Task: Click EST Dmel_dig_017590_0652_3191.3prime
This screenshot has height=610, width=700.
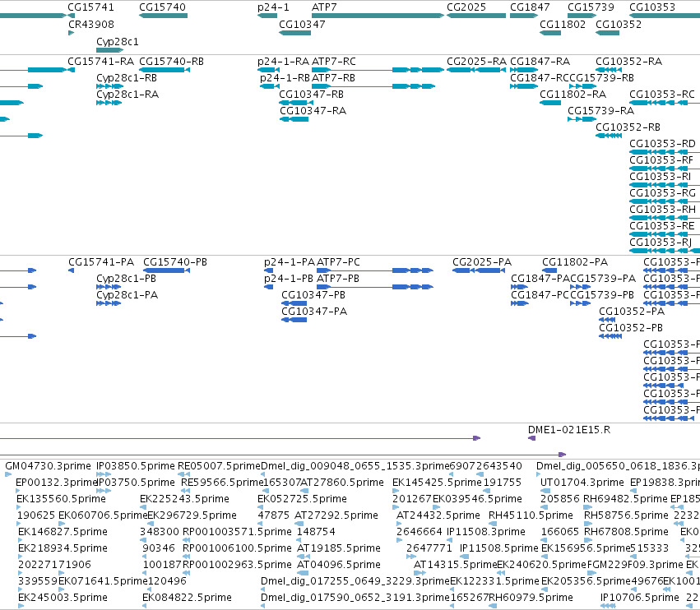Action: [355, 598]
